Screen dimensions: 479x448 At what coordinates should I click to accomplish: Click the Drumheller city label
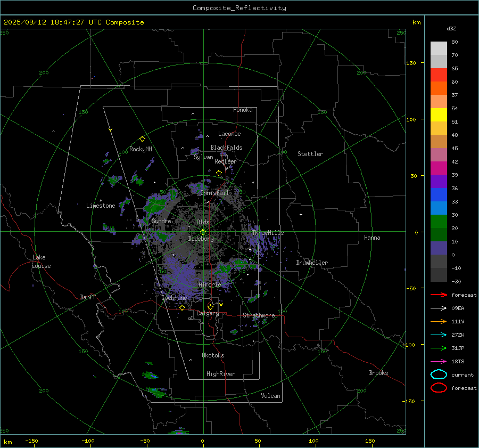312,263
